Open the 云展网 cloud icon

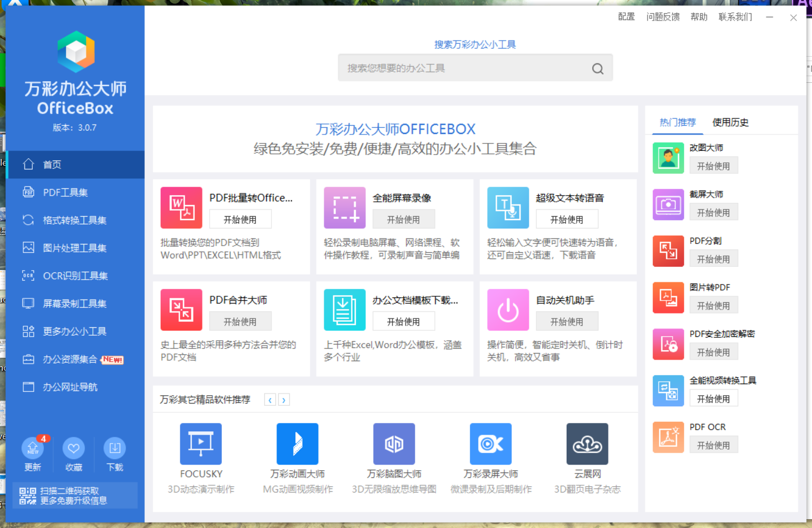[x=587, y=444]
